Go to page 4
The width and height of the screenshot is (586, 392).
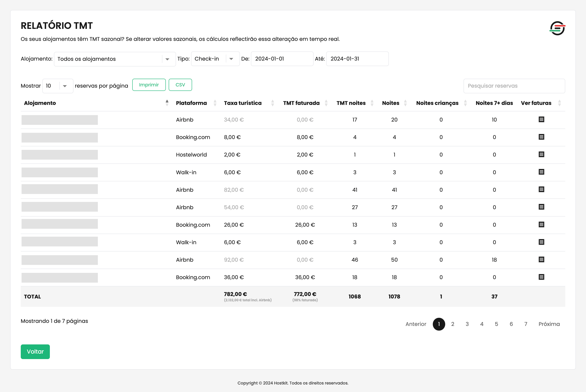pyautogui.click(x=482, y=324)
